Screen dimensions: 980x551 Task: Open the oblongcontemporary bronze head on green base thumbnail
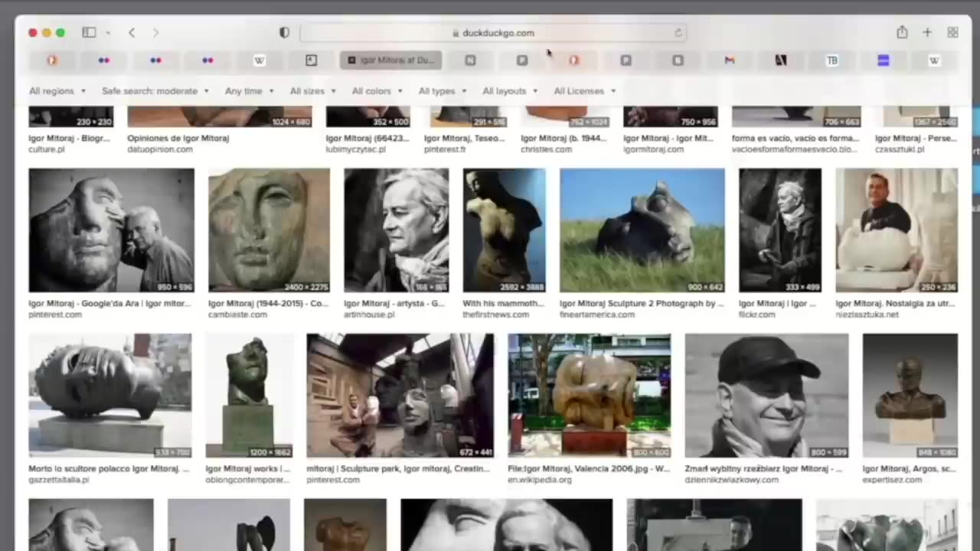coord(250,396)
